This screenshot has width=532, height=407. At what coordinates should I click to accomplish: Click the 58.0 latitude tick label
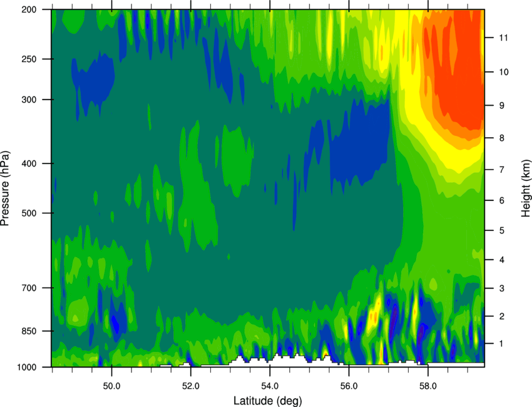point(428,386)
